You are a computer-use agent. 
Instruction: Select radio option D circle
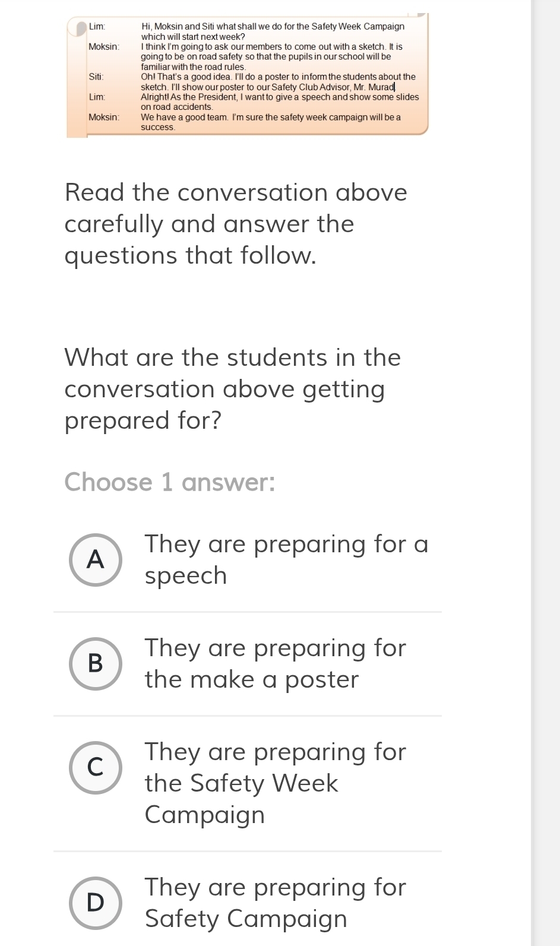(x=96, y=903)
